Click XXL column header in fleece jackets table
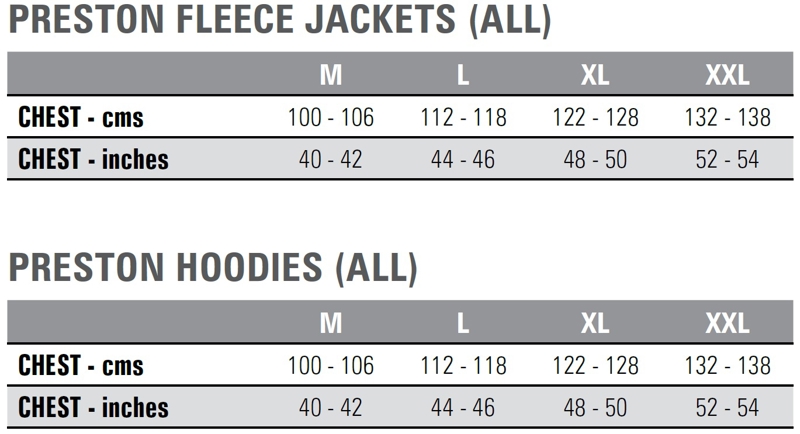The width and height of the screenshot is (800, 434). [727, 76]
